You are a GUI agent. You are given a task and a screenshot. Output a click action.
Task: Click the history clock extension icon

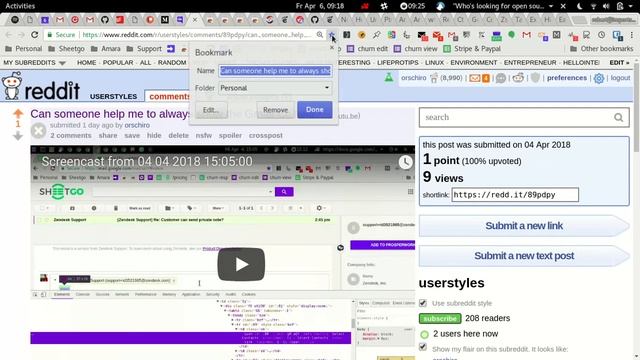pyautogui.click(x=601, y=35)
